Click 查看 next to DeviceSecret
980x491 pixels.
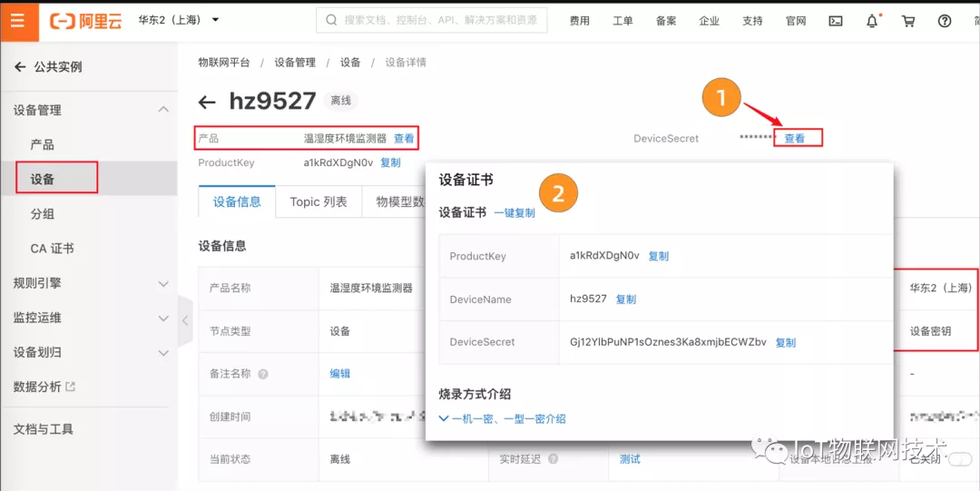pyautogui.click(x=794, y=139)
